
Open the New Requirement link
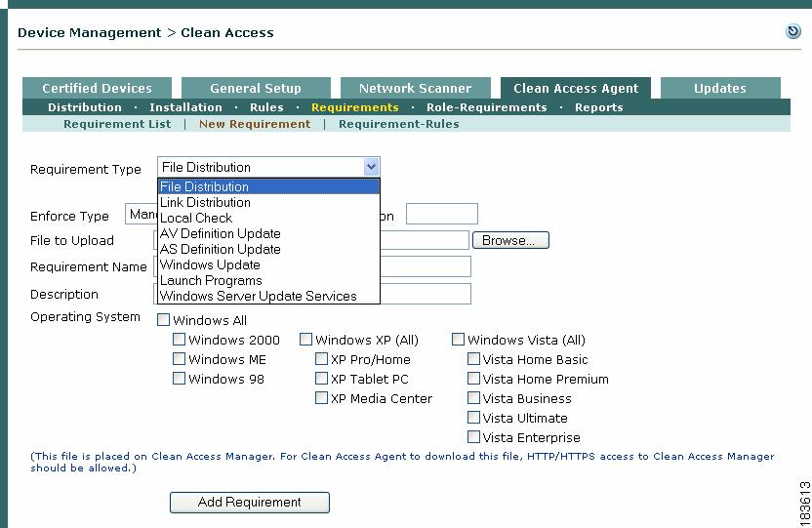click(x=255, y=124)
